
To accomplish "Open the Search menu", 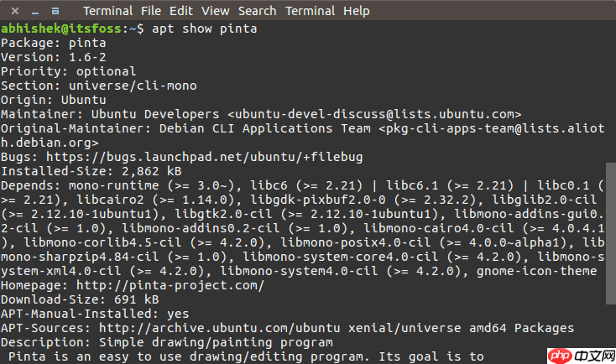I will coord(257,11).
